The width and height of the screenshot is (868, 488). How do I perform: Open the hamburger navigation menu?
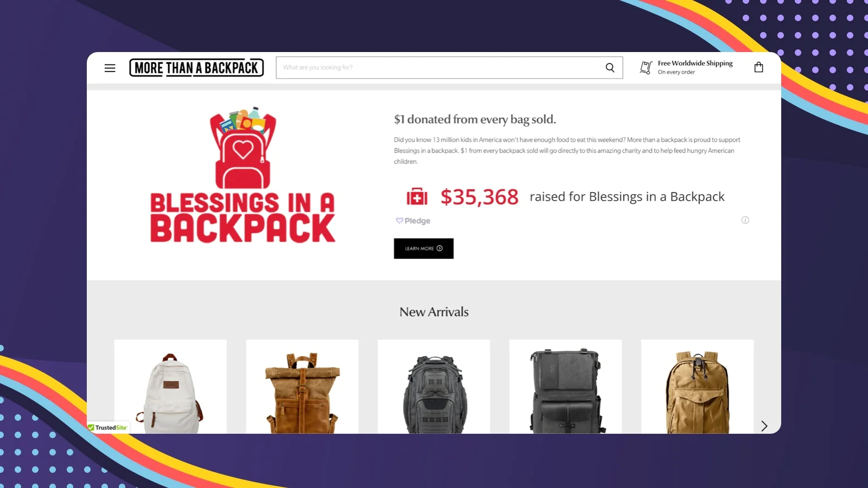click(110, 68)
